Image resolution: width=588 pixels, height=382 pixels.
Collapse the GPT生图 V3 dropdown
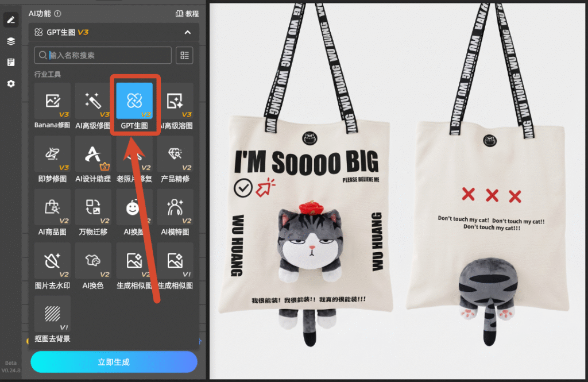pyautogui.click(x=188, y=32)
